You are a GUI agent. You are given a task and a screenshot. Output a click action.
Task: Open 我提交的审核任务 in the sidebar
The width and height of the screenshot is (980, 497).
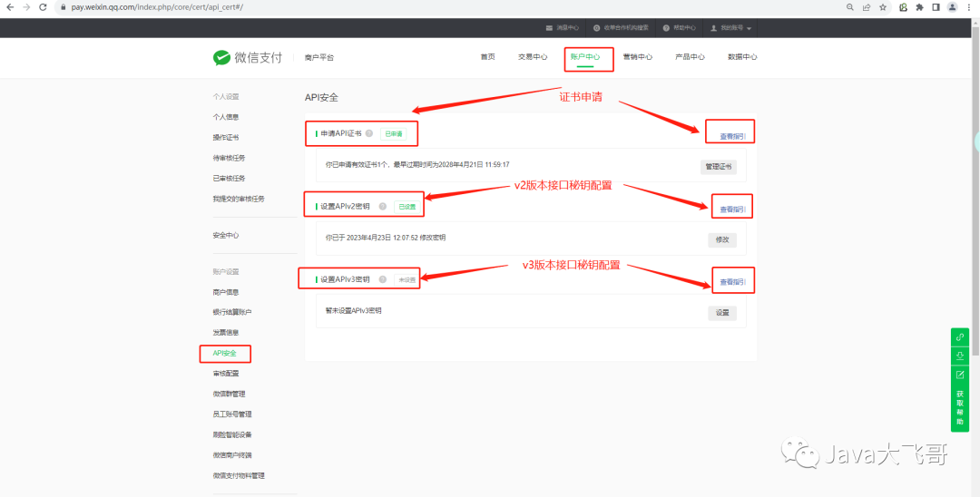239,199
